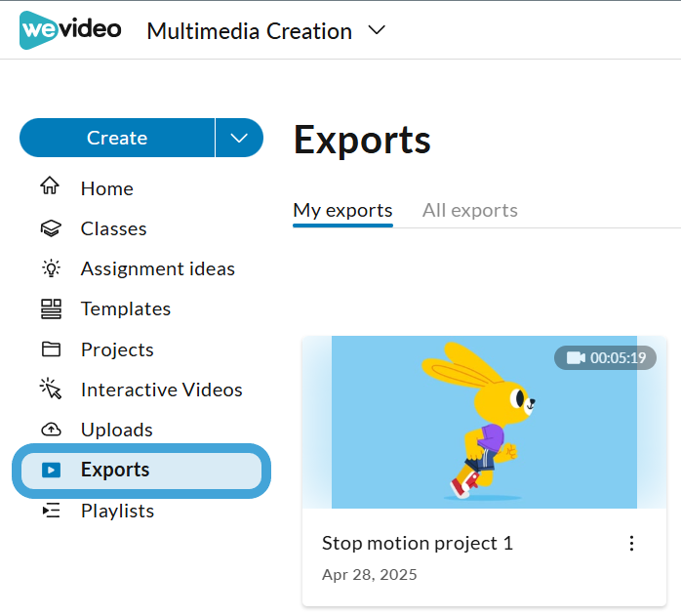Open the Stop motion project 1 thumbnail
The width and height of the screenshot is (681, 616).
(x=484, y=422)
